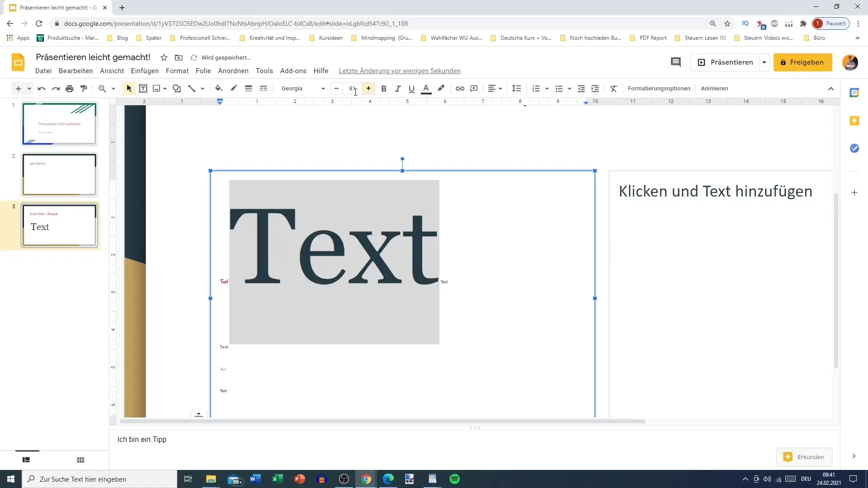Toggle Underline formatting
This screenshot has width=868, height=488.
coord(411,89)
